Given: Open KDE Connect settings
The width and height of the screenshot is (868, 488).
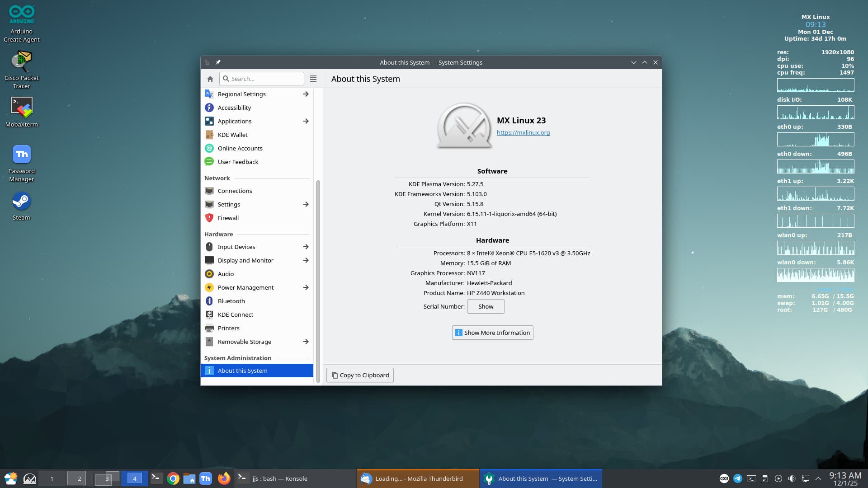Looking at the screenshot, I should pos(235,314).
